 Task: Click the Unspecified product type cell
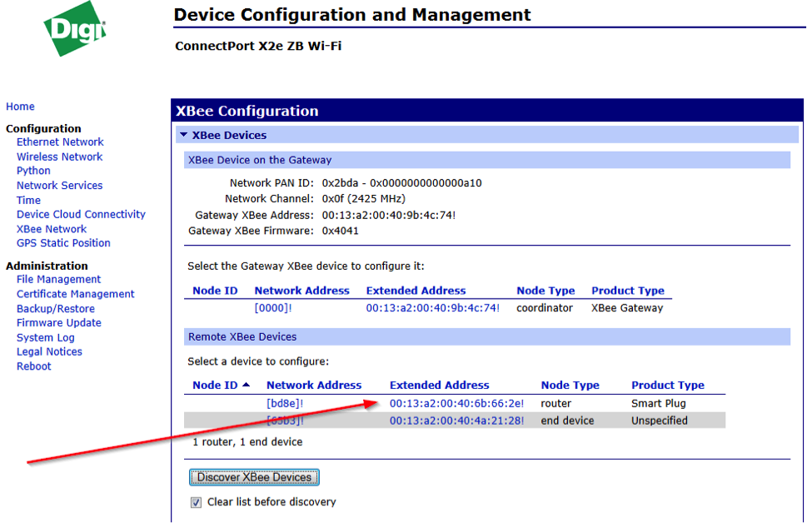click(x=660, y=421)
